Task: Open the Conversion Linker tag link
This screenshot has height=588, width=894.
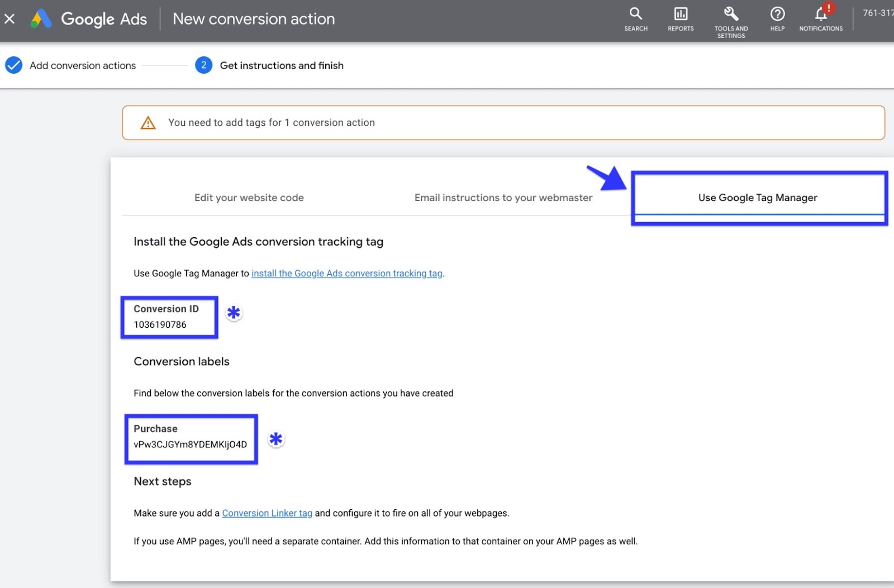Action: [267, 513]
